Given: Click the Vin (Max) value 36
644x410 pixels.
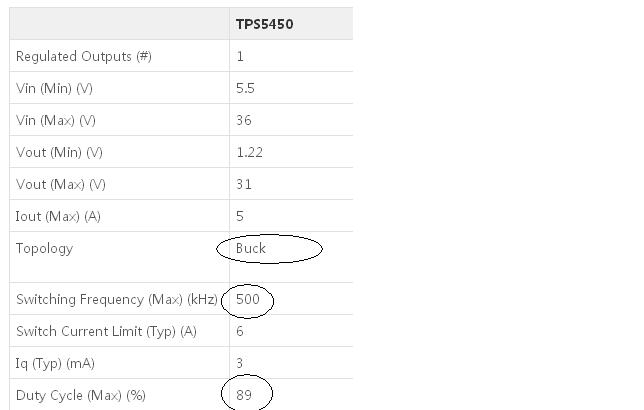Looking at the screenshot, I should [x=244, y=120].
